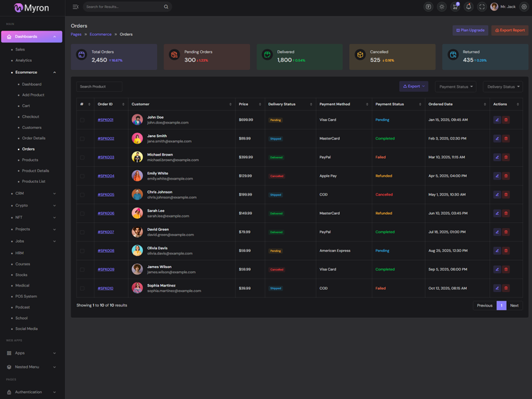Open the Delivery Status filter dropdown
This screenshot has height=399, width=532.
tap(503, 86)
